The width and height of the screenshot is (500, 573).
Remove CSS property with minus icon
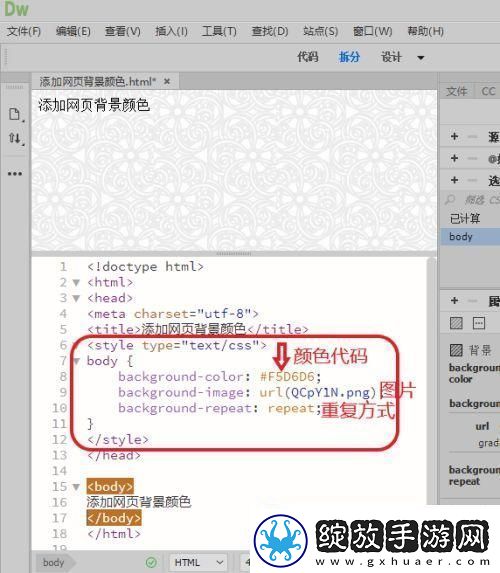point(473,300)
